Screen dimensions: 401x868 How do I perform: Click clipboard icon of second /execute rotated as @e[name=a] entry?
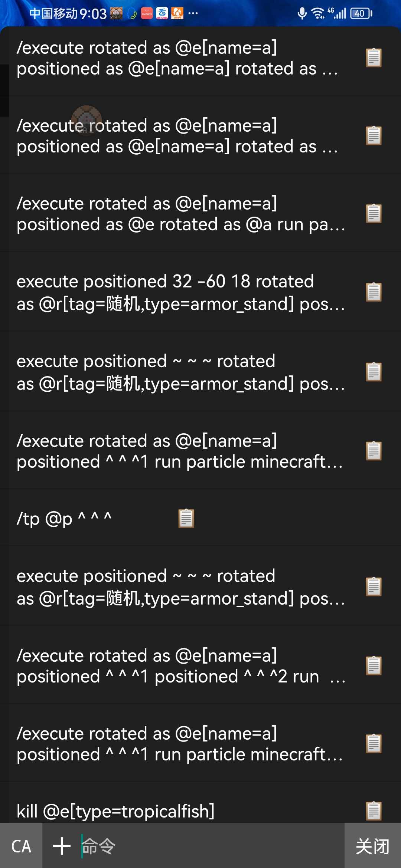pos(374,135)
